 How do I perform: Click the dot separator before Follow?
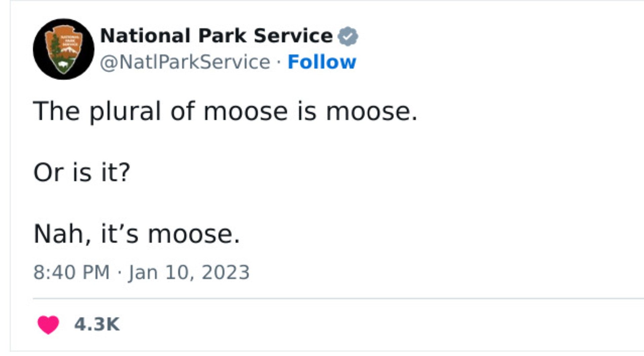point(279,63)
